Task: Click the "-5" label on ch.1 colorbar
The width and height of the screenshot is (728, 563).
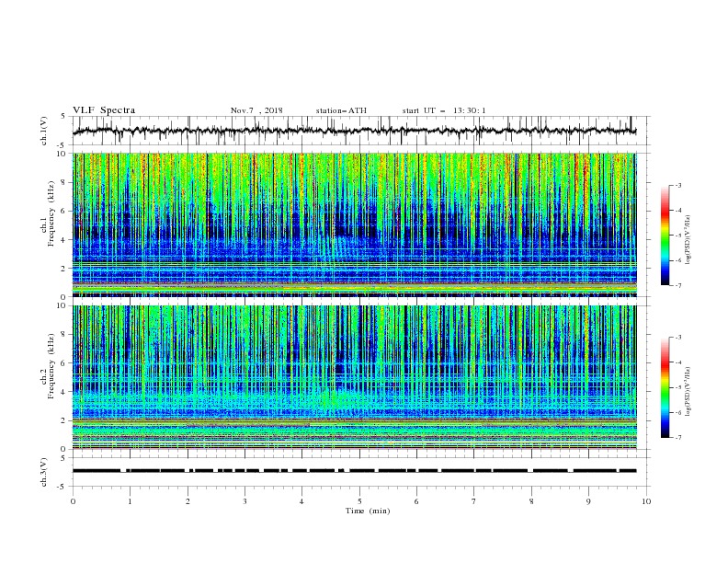Action: click(678, 236)
